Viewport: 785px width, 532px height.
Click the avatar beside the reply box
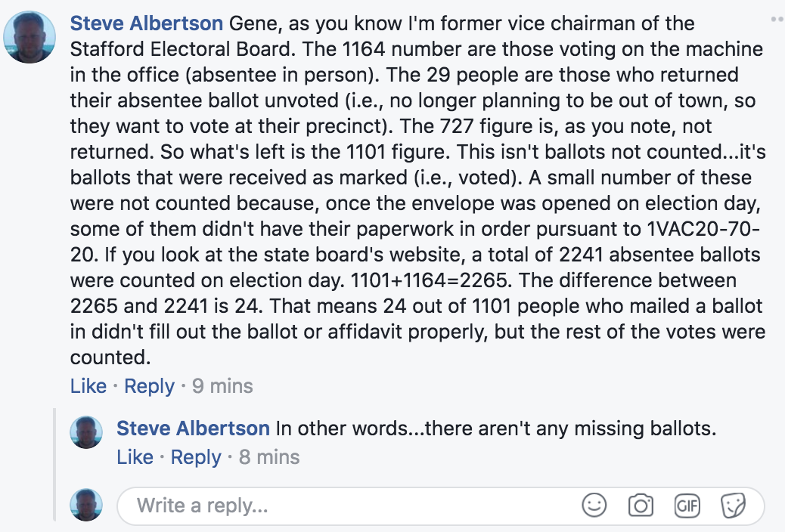86,505
